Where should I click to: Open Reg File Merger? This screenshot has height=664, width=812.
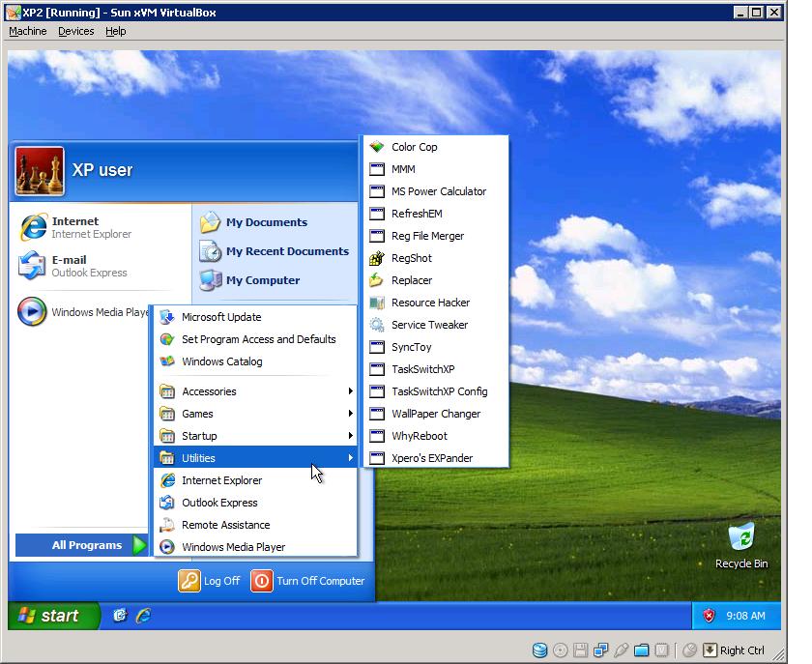[x=436, y=236]
